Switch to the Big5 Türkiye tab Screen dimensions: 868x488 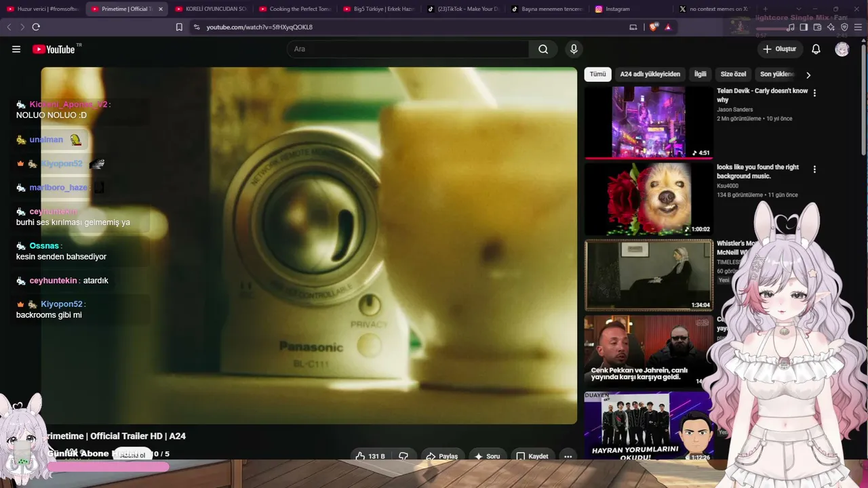[379, 9]
